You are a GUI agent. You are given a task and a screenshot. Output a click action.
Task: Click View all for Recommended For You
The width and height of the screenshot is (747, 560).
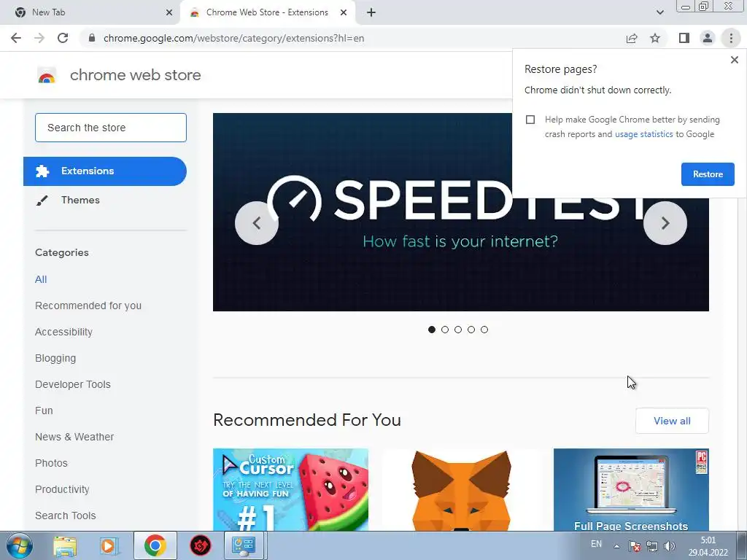(x=672, y=421)
